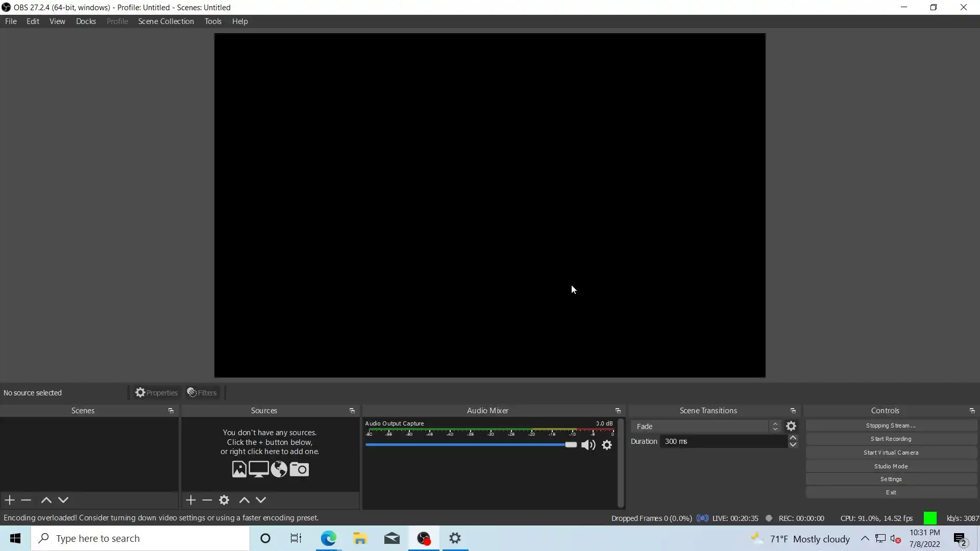Image resolution: width=980 pixels, height=551 pixels.
Task: Undock the Audio Mixer panel
Action: click(x=618, y=411)
